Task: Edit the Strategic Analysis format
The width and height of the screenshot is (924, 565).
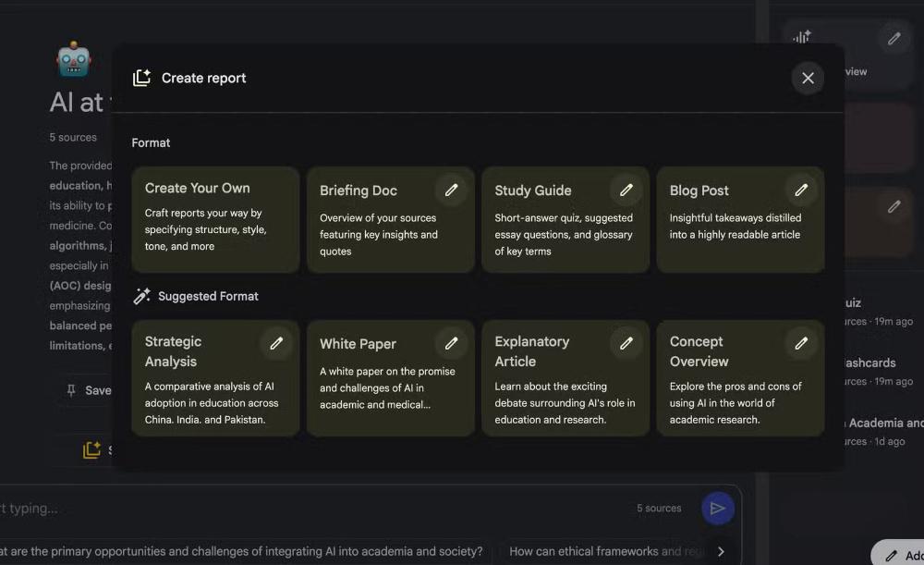Action: [276, 343]
